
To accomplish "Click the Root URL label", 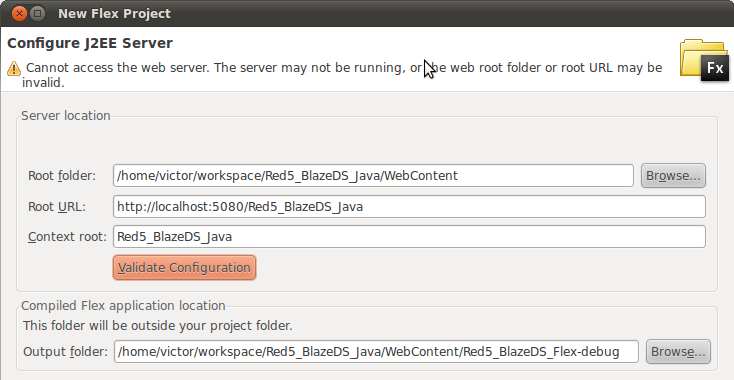I will [57, 207].
